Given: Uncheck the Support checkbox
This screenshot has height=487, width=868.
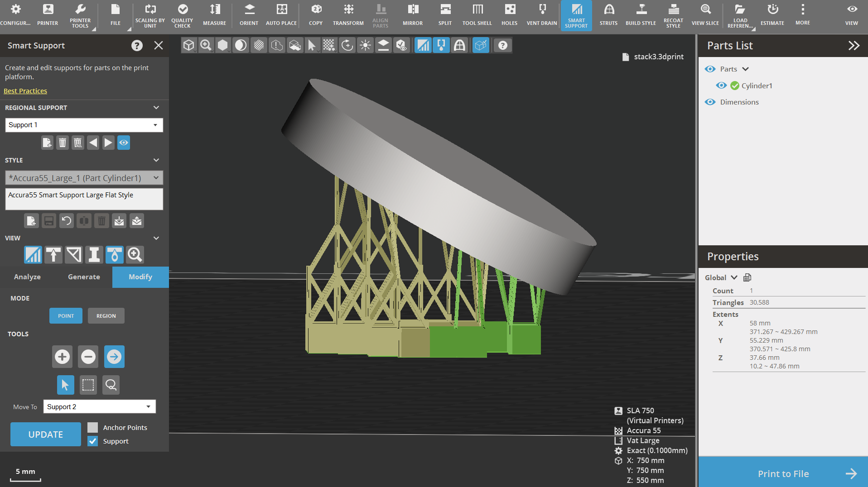Looking at the screenshot, I should pos(93,441).
